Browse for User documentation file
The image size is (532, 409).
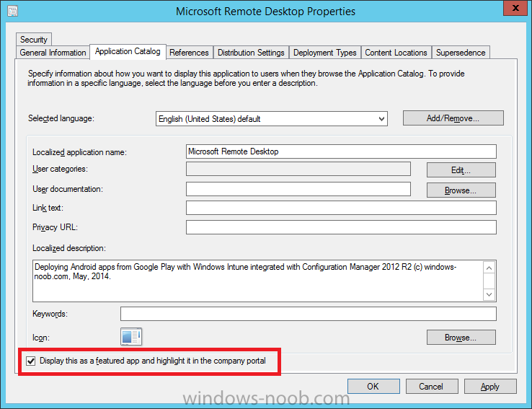[x=461, y=190]
